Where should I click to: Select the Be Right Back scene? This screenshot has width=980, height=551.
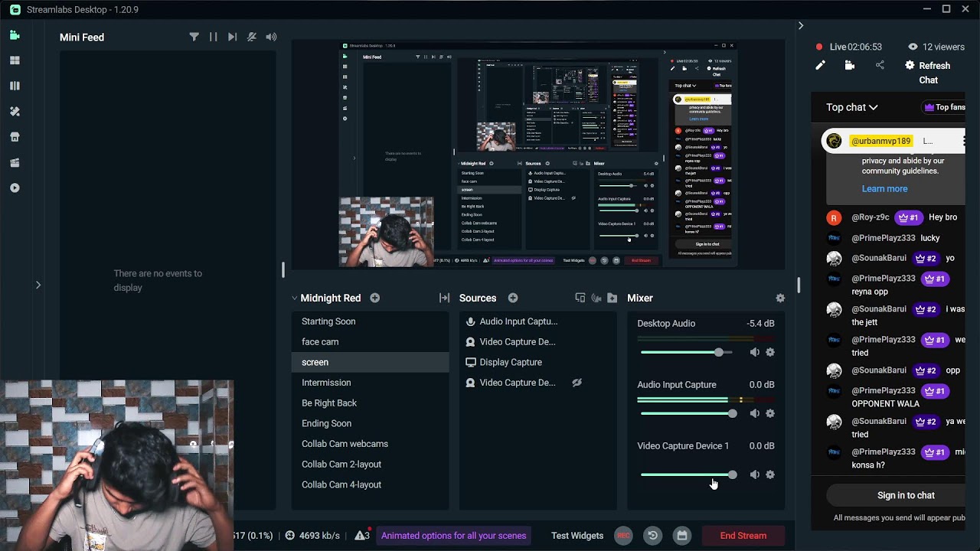coord(370,403)
